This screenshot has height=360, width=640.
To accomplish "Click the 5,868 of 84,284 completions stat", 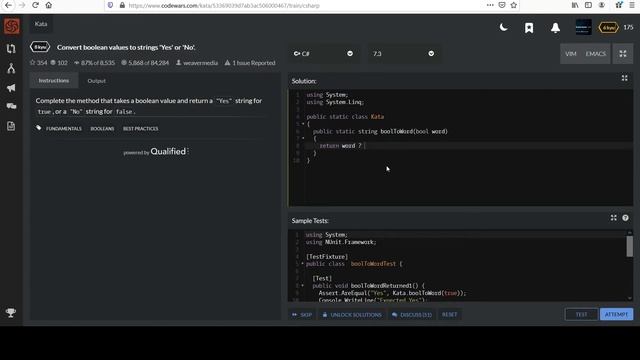I will 145,63.
